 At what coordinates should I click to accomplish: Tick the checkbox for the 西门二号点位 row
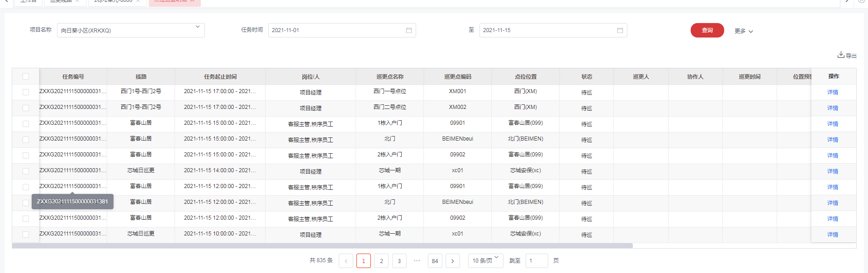pos(26,108)
